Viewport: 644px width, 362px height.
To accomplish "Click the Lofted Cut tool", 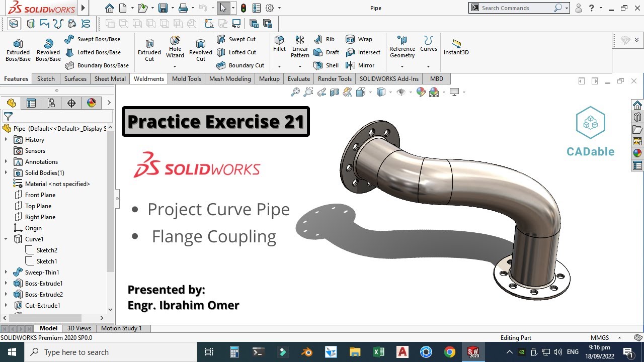I will tap(236, 52).
